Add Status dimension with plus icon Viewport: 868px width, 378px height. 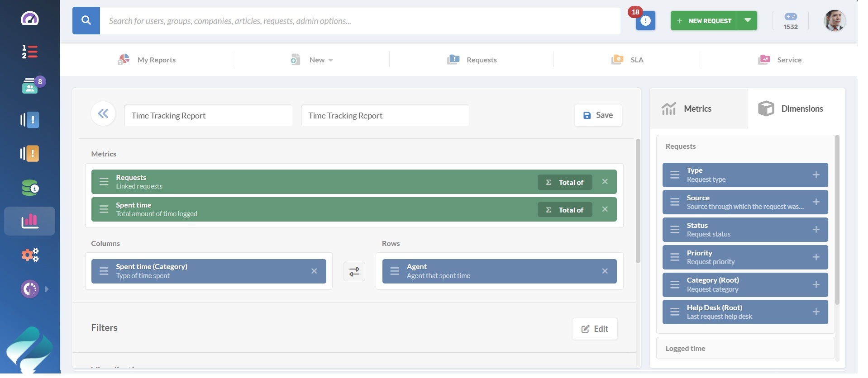tap(816, 230)
